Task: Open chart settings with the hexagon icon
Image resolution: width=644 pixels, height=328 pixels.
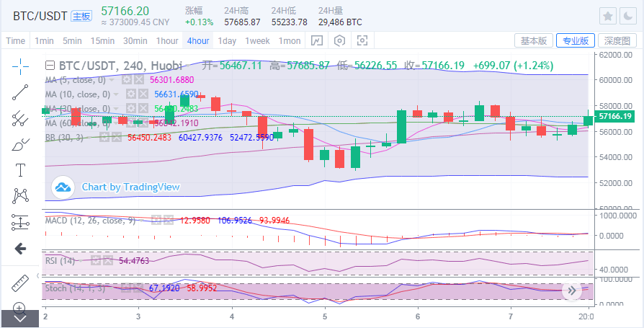Action: click(339, 40)
